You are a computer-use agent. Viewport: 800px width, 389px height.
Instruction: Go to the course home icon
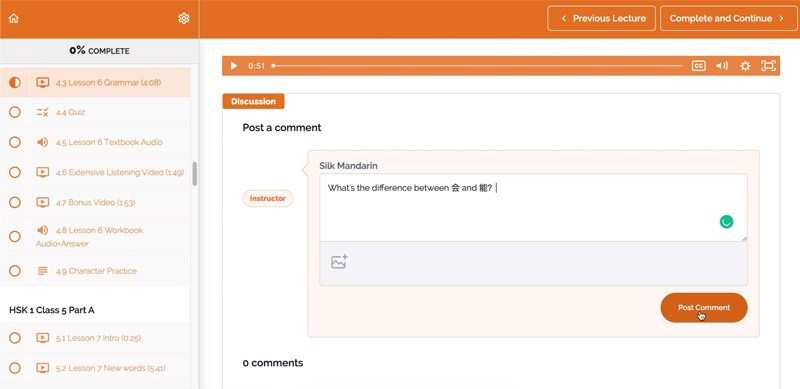coord(14,18)
